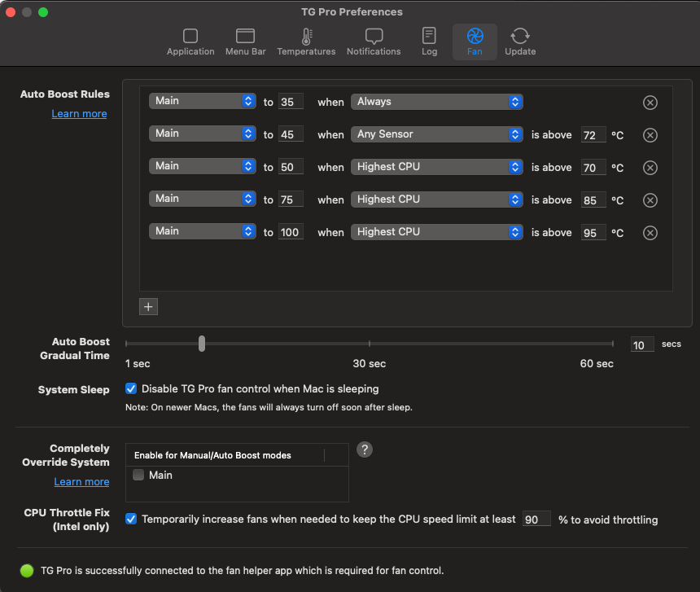The height and width of the screenshot is (592, 700).
Task: Remove the 'Always' rule with its X icon
Action: [650, 103]
